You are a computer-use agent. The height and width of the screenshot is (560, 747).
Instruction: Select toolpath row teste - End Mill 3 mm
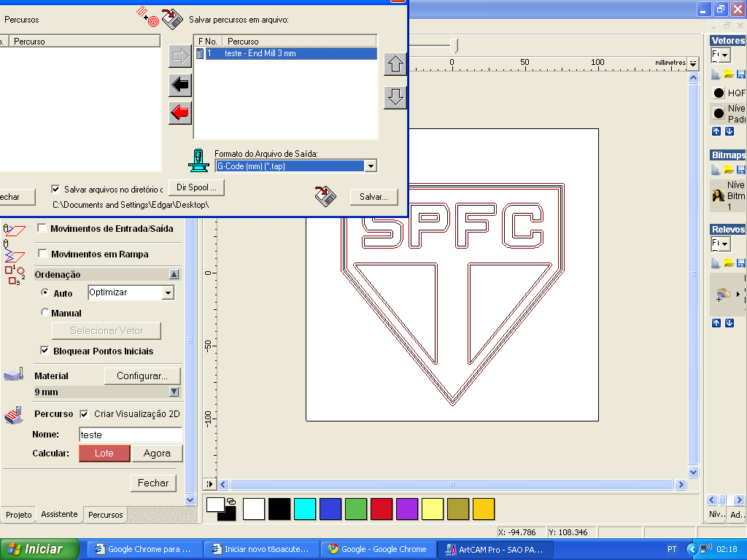click(x=286, y=53)
